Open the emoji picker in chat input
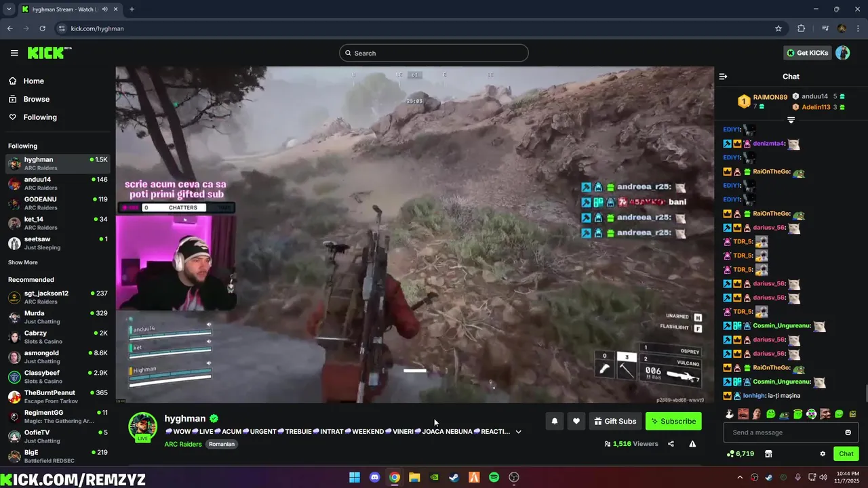The image size is (868, 488). [848, 432]
